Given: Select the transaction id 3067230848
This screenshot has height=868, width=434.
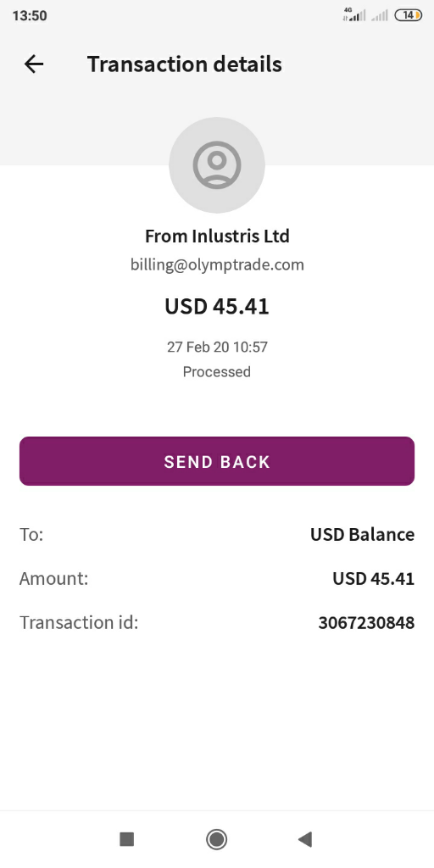Looking at the screenshot, I should pos(366,622).
